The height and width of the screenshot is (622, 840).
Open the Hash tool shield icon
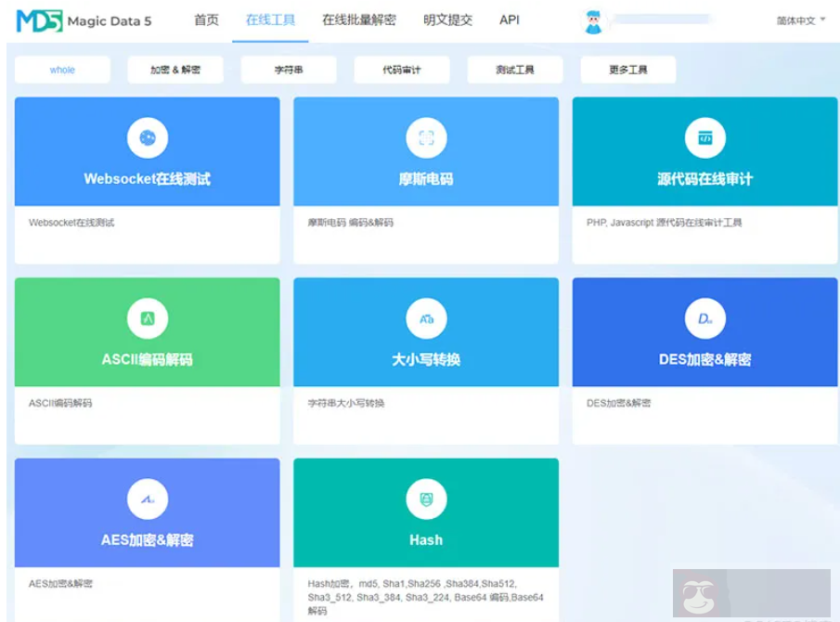click(425, 499)
